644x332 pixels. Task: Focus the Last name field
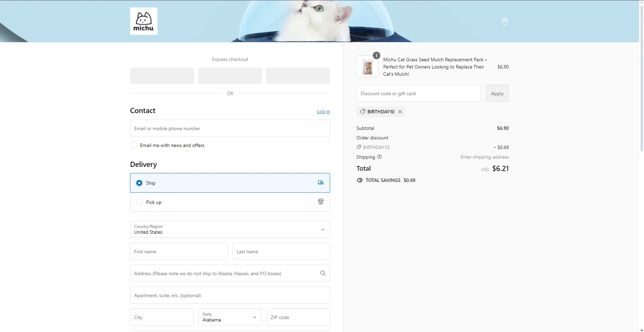click(x=281, y=251)
